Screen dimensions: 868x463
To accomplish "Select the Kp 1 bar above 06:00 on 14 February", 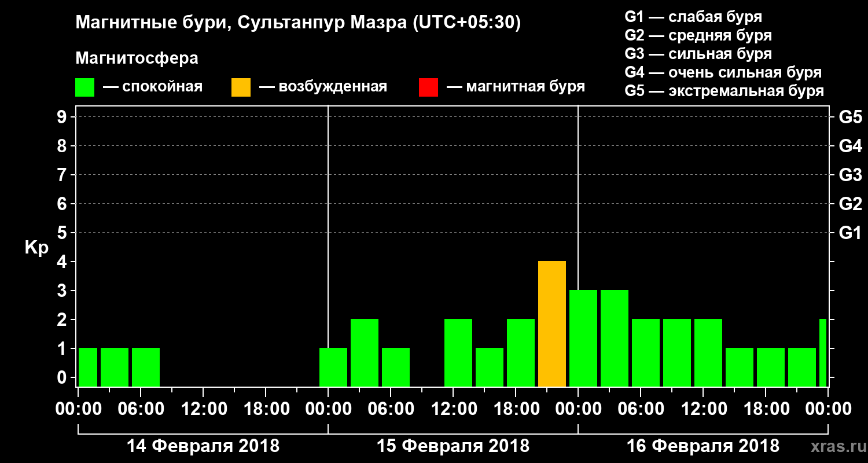I will 146,368.
